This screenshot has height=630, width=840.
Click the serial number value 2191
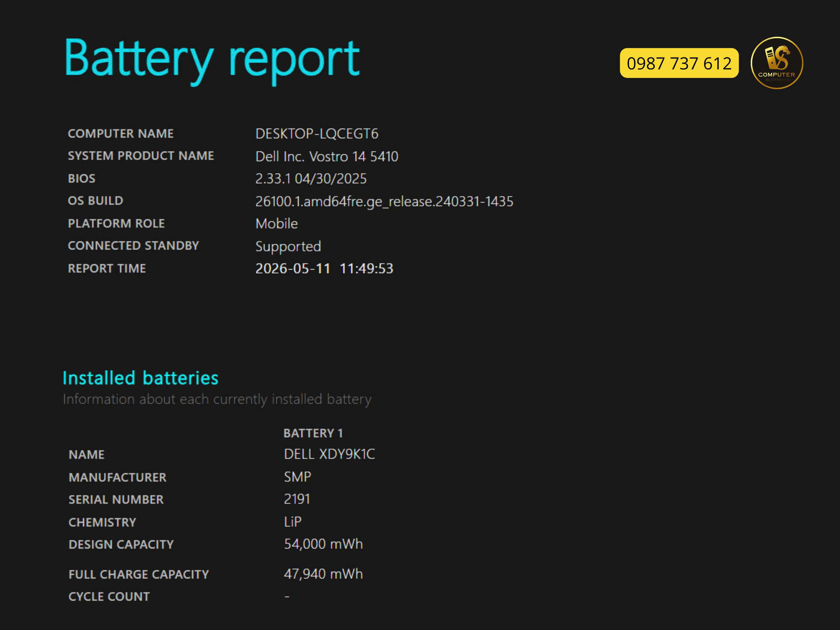pos(297,499)
